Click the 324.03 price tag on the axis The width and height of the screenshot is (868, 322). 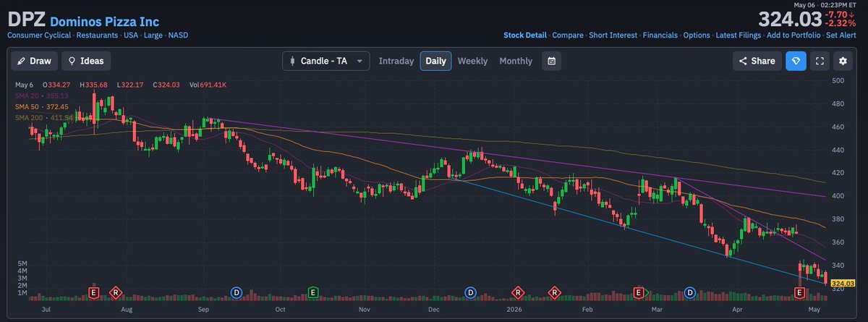pyautogui.click(x=843, y=284)
